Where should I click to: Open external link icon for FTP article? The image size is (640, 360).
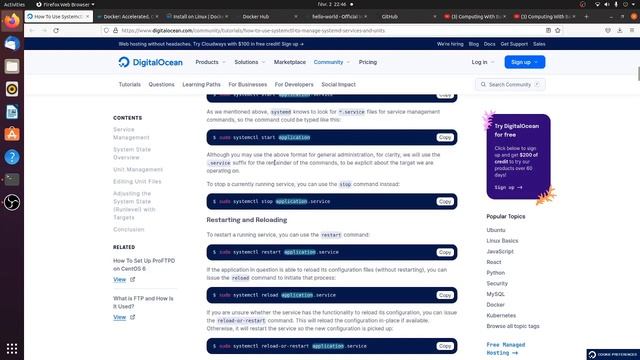click(132, 317)
